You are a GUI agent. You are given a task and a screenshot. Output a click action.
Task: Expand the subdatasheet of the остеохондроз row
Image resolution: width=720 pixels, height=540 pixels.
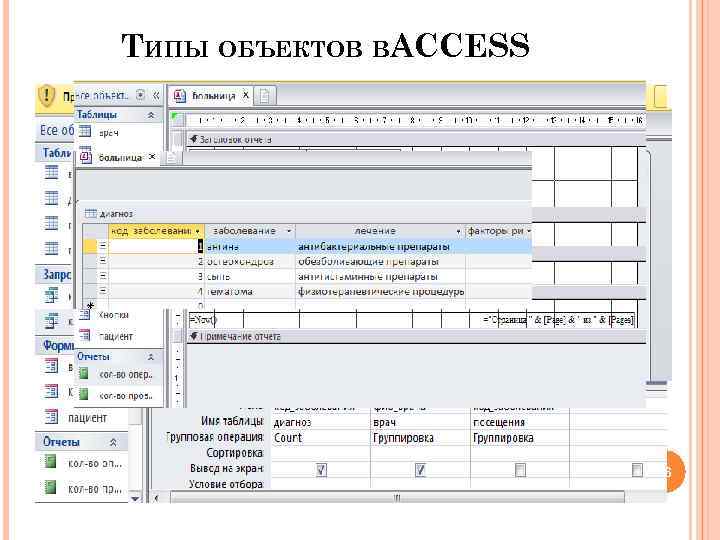point(103,261)
